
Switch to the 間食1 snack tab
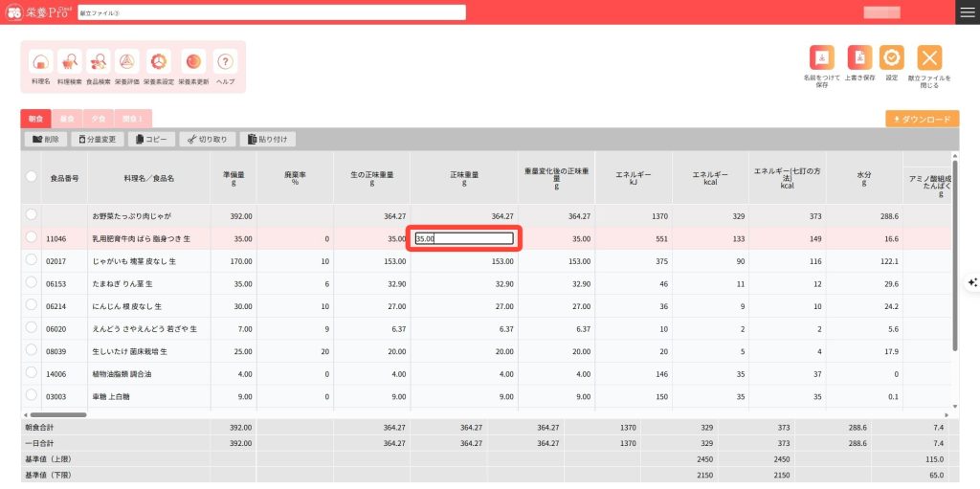coord(132,119)
